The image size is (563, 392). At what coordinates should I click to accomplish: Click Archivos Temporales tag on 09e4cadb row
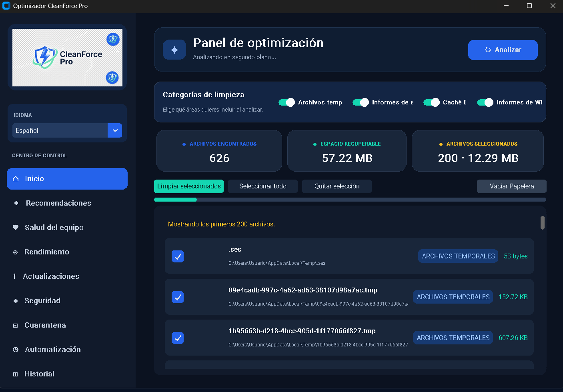[453, 297]
